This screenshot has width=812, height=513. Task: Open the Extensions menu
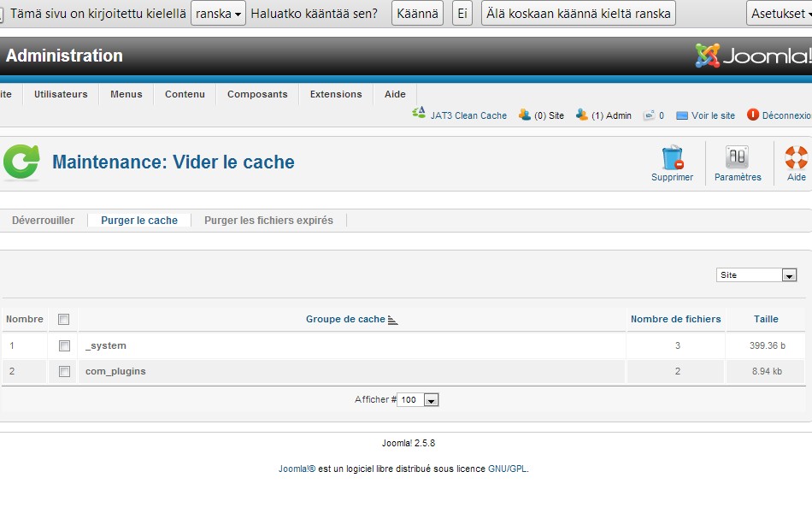[x=336, y=95]
